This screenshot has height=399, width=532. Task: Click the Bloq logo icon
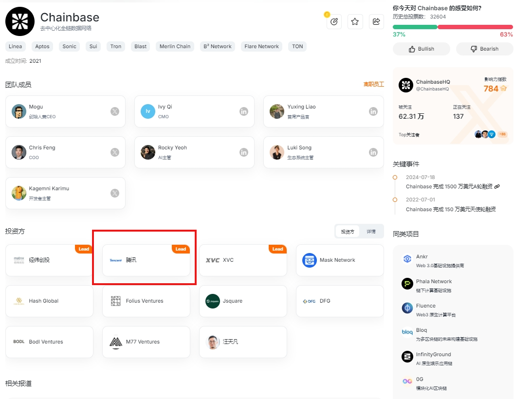pos(407,332)
